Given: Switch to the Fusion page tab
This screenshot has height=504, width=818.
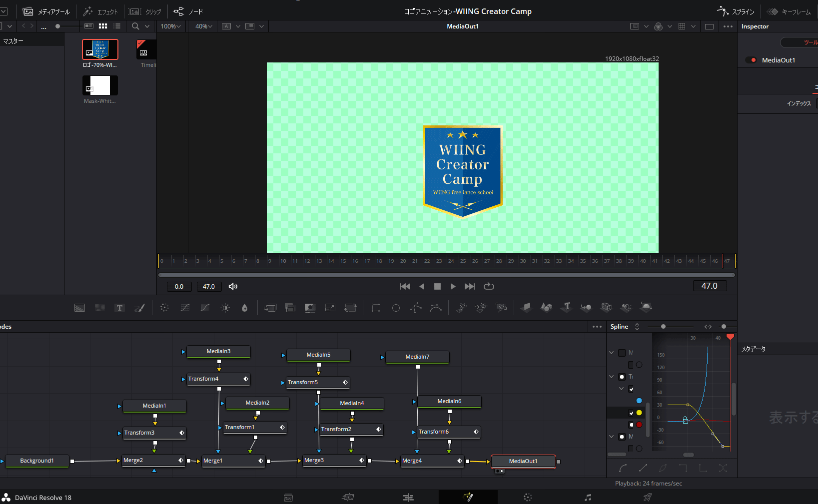Looking at the screenshot, I should [x=468, y=497].
